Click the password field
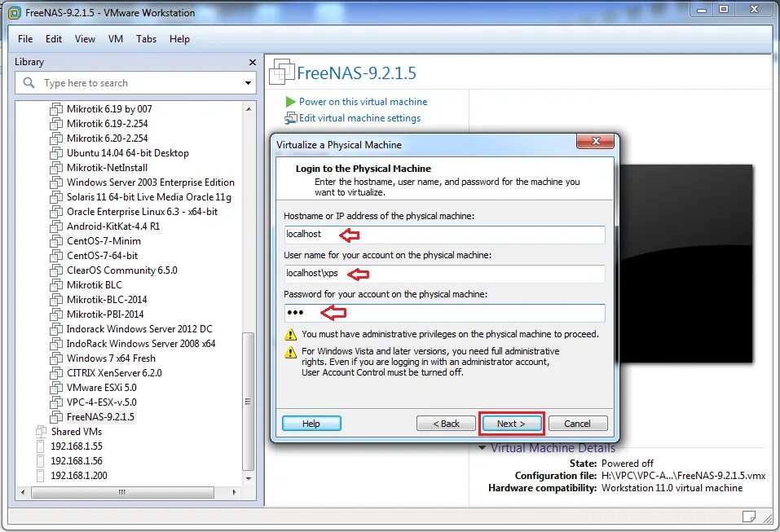The height and width of the screenshot is (532, 780). click(445, 313)
